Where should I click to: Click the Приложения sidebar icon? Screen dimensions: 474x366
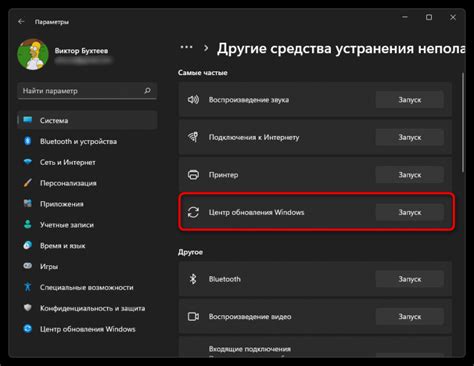(28, 203)
